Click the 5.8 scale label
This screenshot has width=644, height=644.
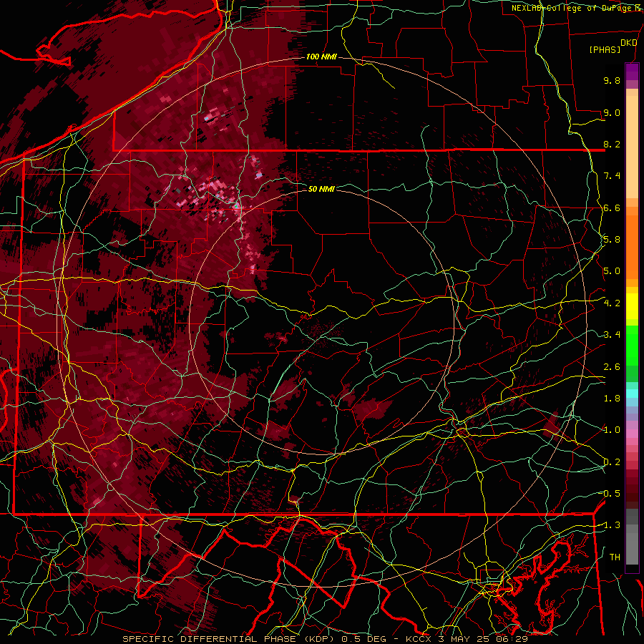[x=612, y=240]
